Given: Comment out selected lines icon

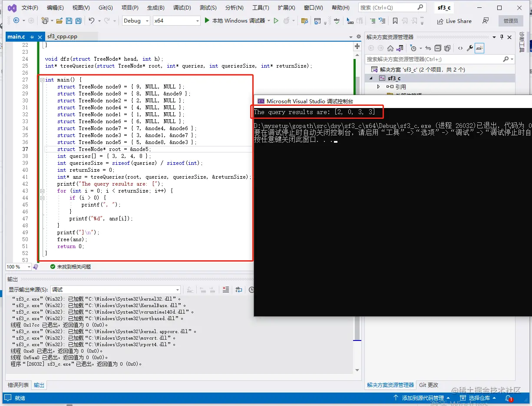Looking at the screenshot, I should (x=373, y=20).
